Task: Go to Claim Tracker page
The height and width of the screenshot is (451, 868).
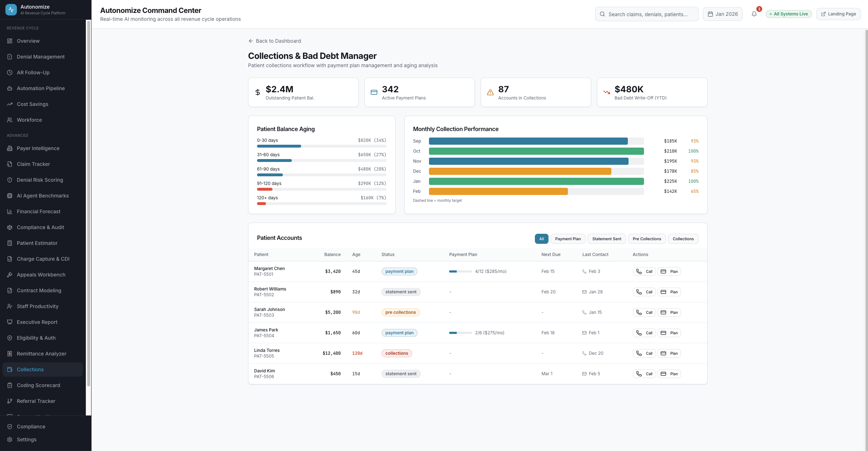Action: (33, 164)
